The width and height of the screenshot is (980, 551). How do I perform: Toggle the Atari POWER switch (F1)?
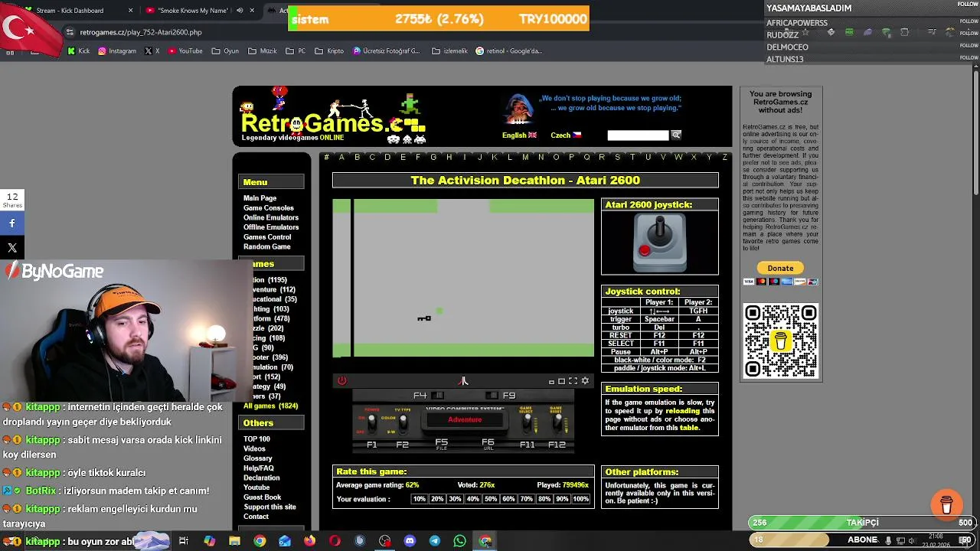[372, 423]
